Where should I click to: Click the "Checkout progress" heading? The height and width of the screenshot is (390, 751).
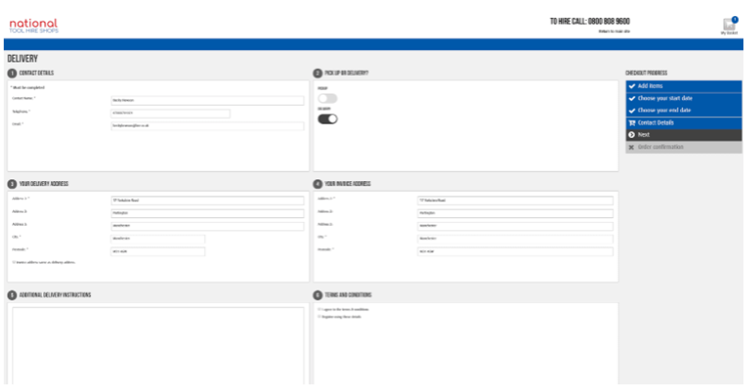point(646,73)
